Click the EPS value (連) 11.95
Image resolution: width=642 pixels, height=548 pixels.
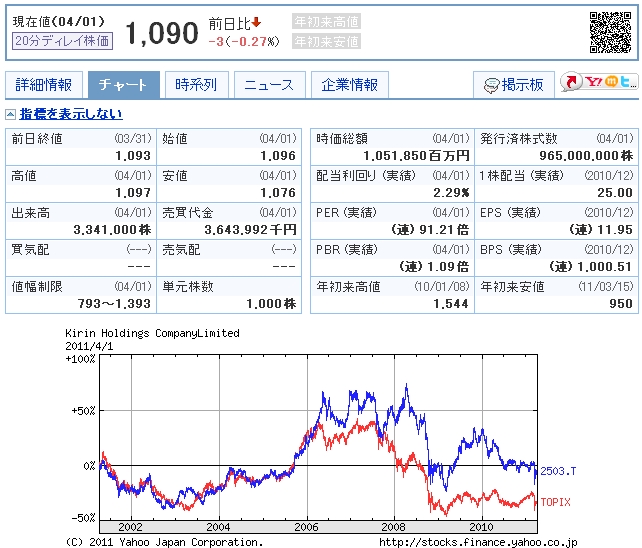601,230
